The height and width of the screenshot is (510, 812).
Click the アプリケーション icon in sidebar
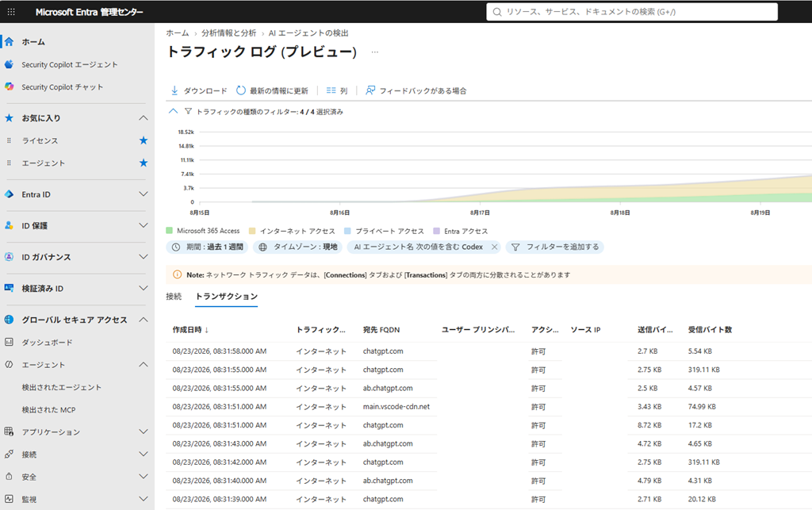pos(9,431)
